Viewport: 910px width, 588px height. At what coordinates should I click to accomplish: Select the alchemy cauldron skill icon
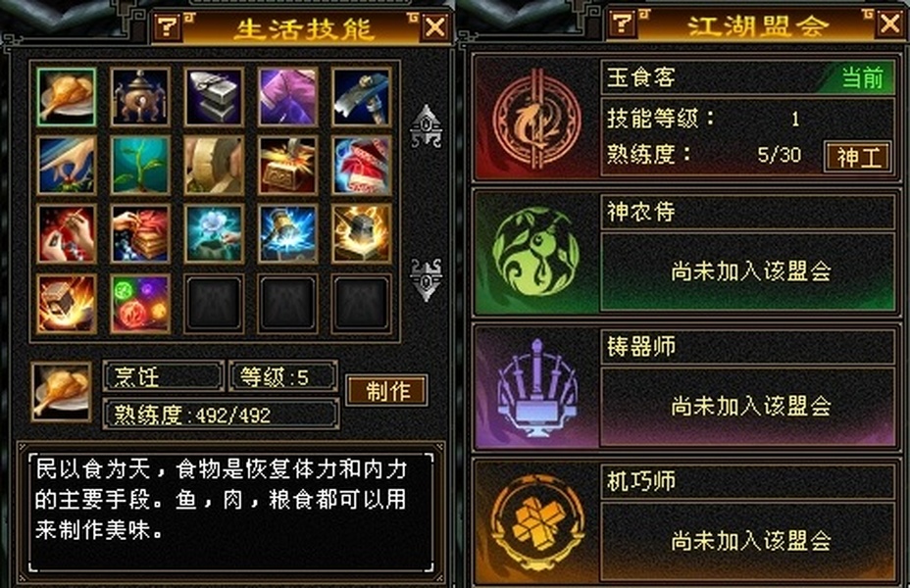140,97
